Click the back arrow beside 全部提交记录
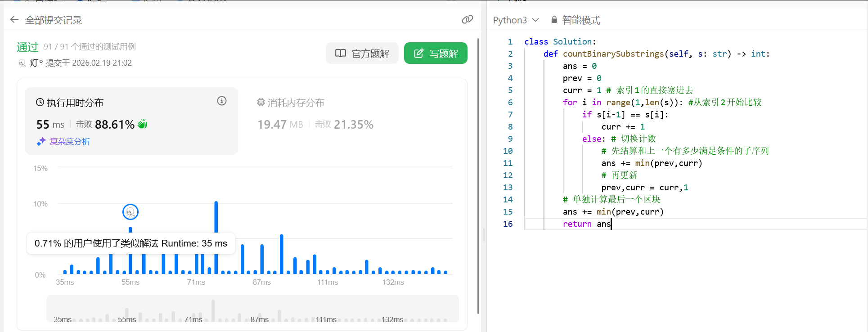Screen dimensions: 868x332 pos(14,20)
